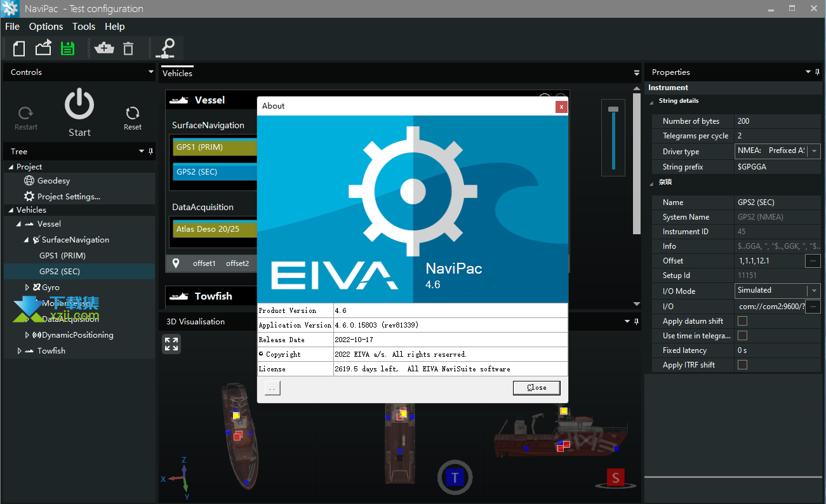Adjust the vertical zoom slider in Vehicles panel
826x504 pixels.
pyautogui.click(x=613, y=110)
